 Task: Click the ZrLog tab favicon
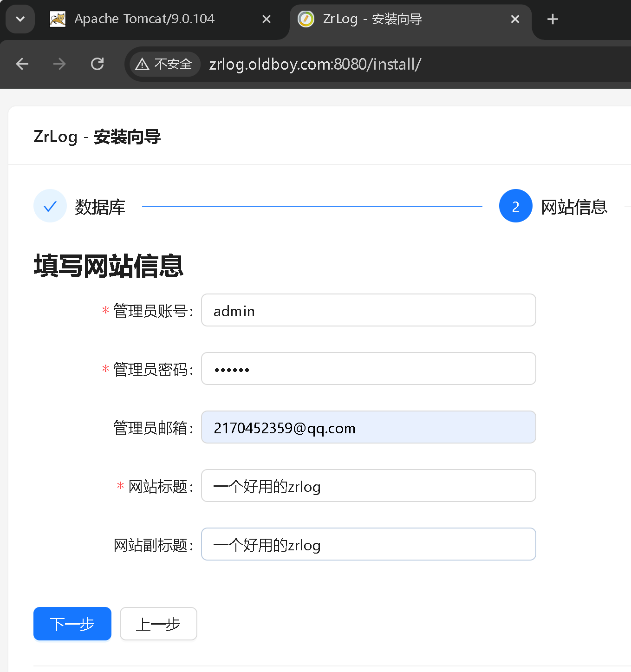[306, 19]
